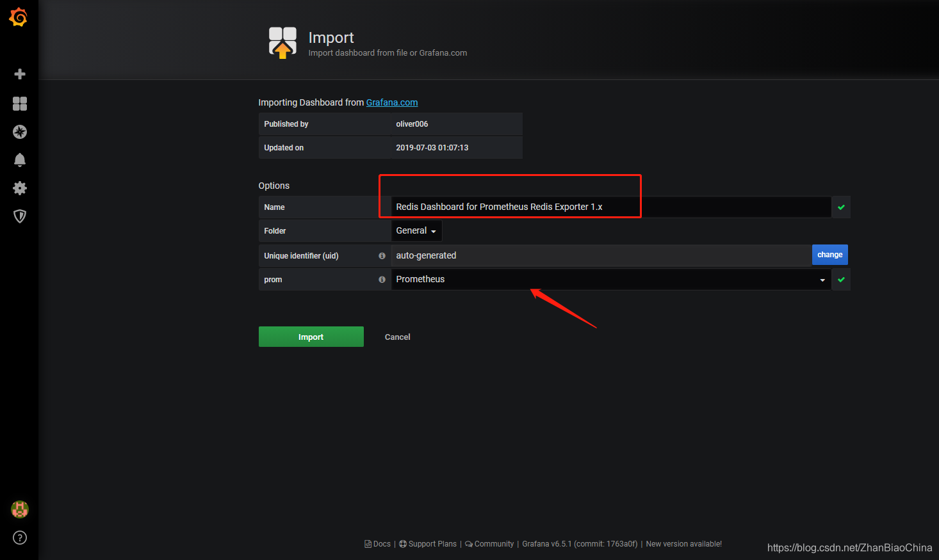Click the green Import button
The height and width of the screenshot is (560, 939).
coord(311,337)
